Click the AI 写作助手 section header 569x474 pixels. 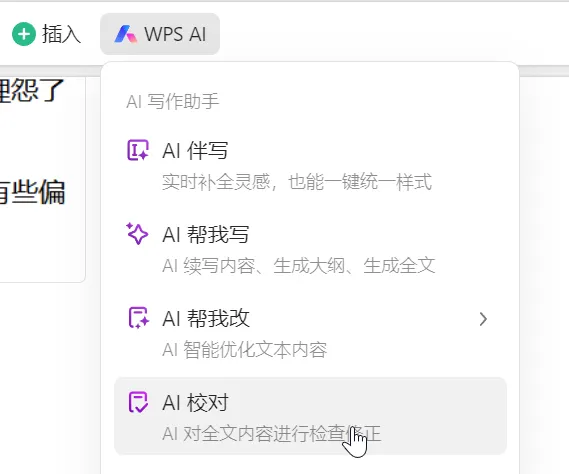tap(173, 101)
